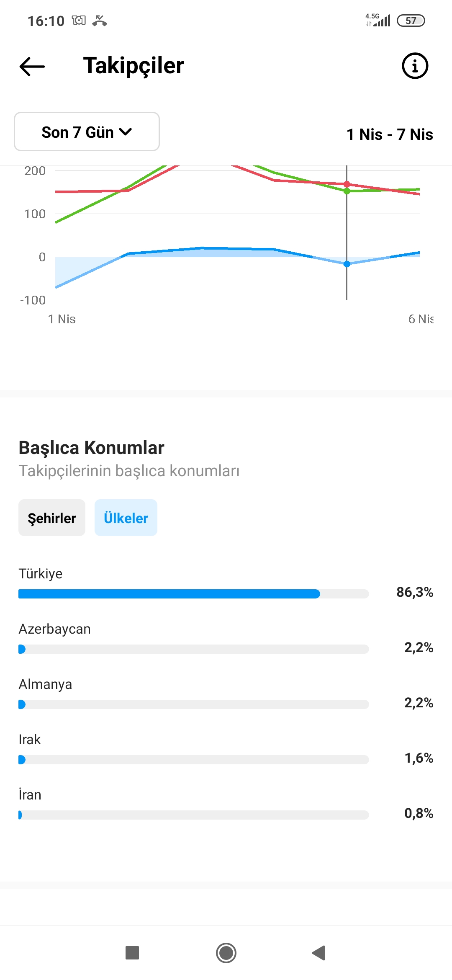Tap the Azerbaycan location bar

coord(194,649)
